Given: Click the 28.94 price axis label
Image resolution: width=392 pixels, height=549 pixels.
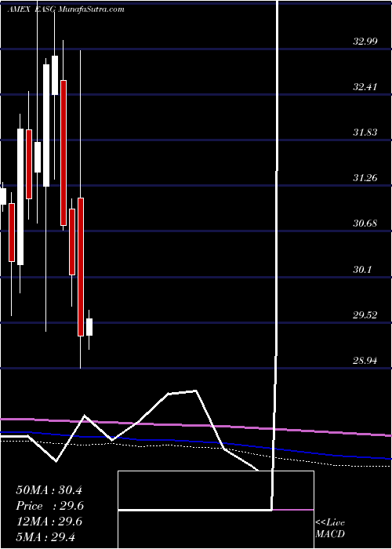Looking at the screenshot, I should click(365, 360).
